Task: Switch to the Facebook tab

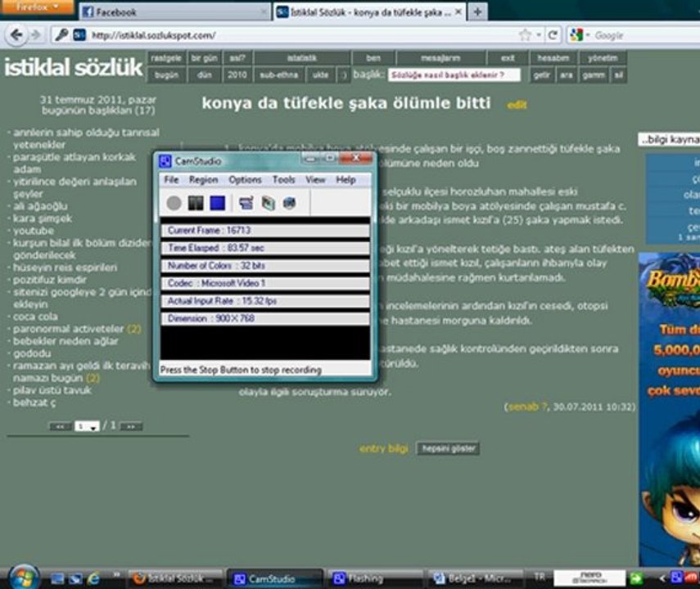Action: click(x=174, y=12)
